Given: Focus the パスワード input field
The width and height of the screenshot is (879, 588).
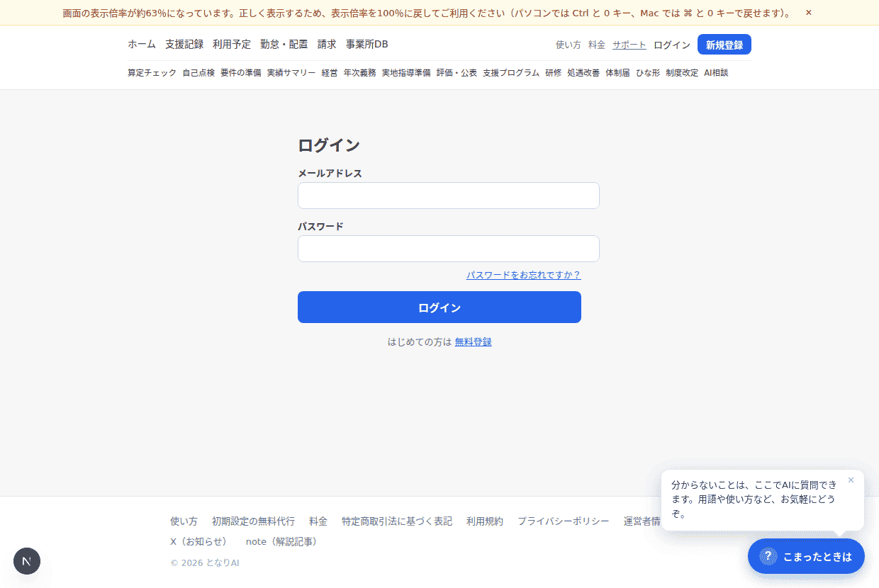Looking at the screenshot, I should [449, 249].
